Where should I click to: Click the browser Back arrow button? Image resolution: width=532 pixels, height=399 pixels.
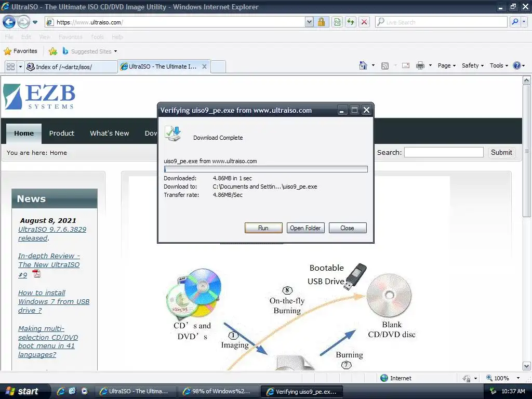pyautogui.click(x=9, y=22)
